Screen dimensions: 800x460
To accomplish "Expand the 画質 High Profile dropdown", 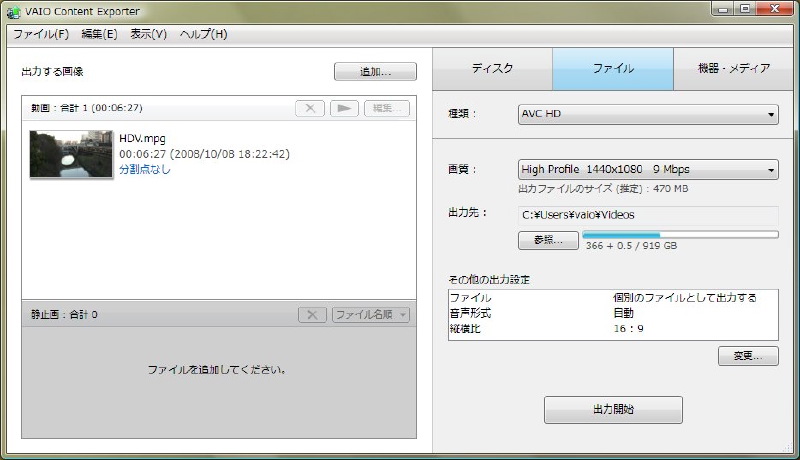I will point(648,169).
